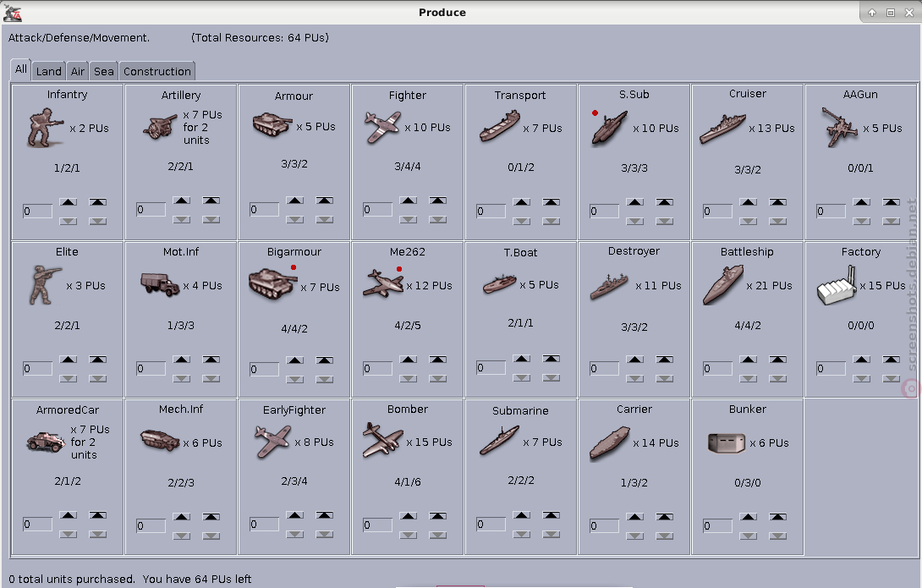The image size is (922, 588).
Task: Click the Artillery cannon icon
Action: [160, 127]
